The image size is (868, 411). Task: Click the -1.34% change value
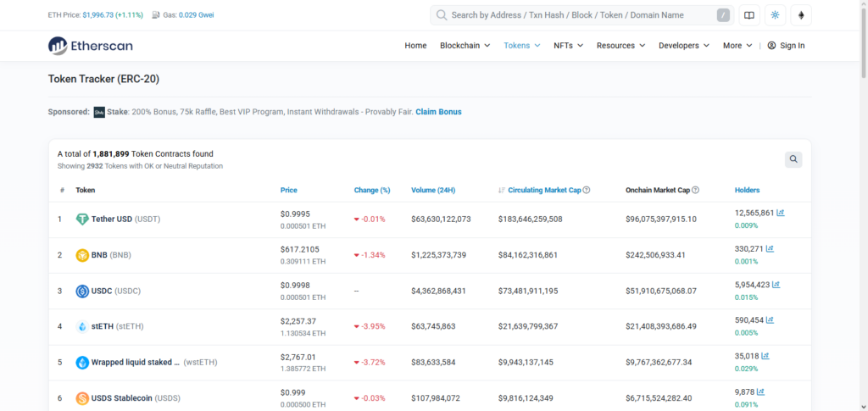point(373,255)
